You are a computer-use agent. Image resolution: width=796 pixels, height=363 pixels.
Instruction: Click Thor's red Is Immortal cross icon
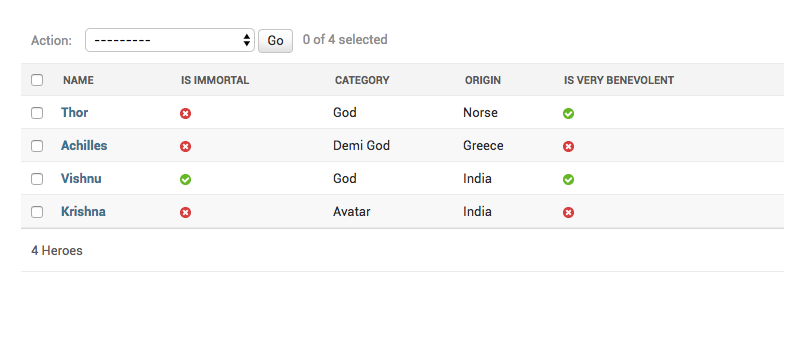pos(185,113)
